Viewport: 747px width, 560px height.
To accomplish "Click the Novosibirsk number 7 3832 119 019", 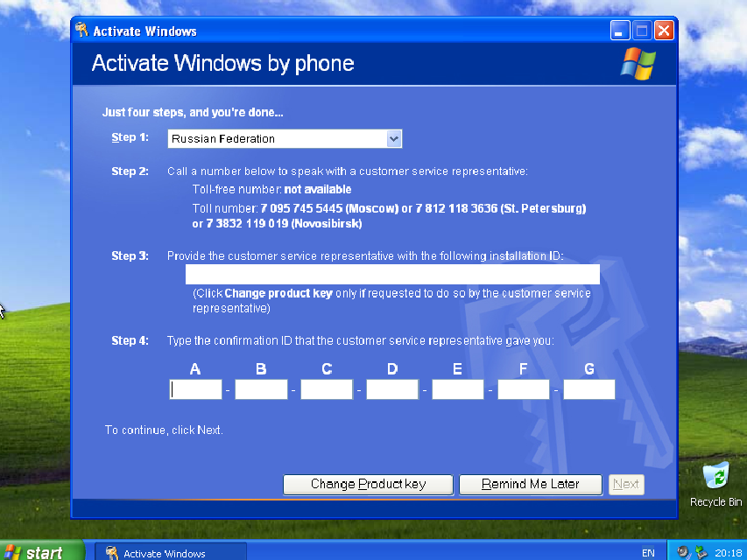I will click(247, 224).
